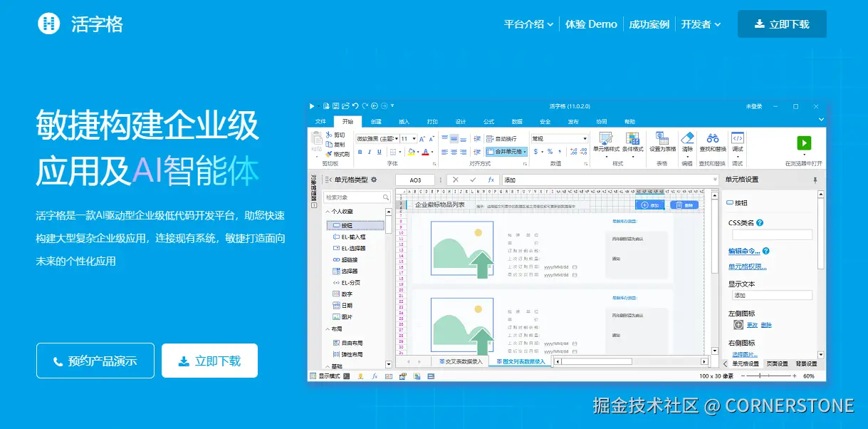Click the Undo arrow icon
The height and width of the screenshot is (429, 868).
pyautogui.click(x=355, y=106)
